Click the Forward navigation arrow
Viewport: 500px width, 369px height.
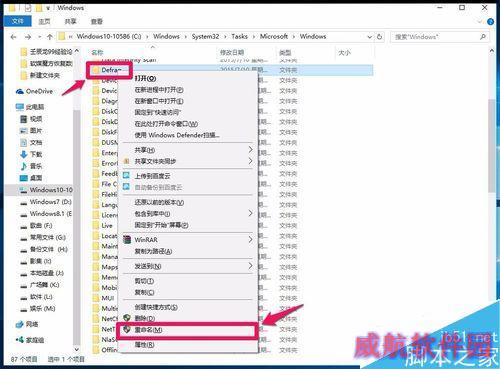(28, 37)
